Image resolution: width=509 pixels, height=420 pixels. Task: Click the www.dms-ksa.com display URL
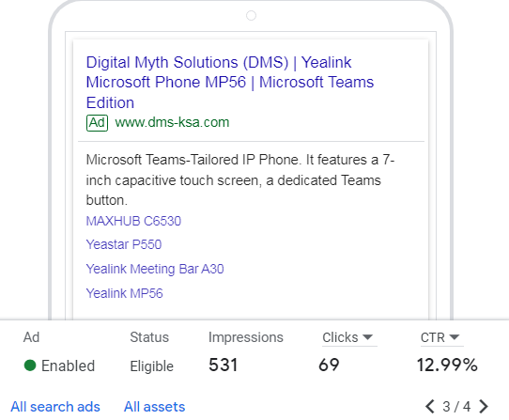(x=172, y=122)
